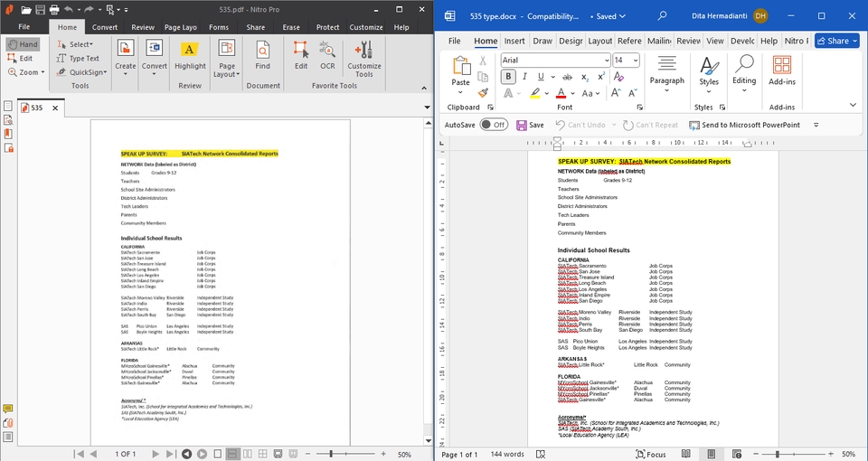Screen dimensions: 868x461
Task: Open the font size 14 dropdown
Action: tap(636, 61)
